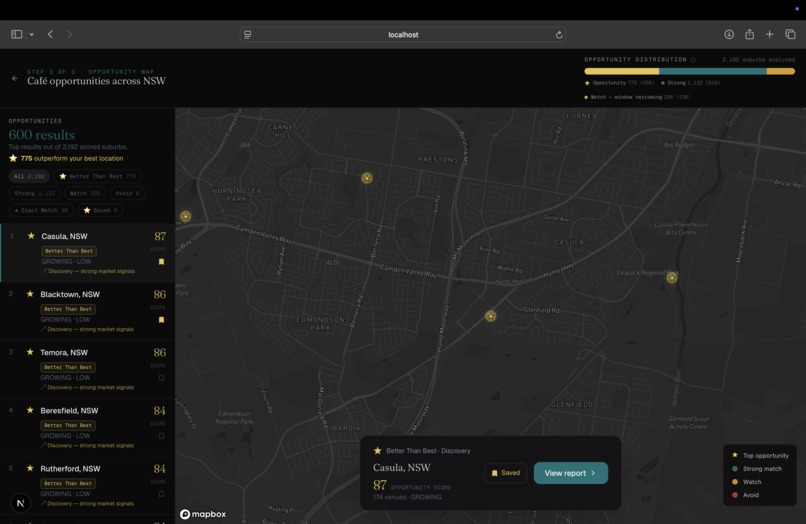Click the Blacktown score 86
Image resolution: width=806 pixels, height=524 pixels.
point(159,294)
